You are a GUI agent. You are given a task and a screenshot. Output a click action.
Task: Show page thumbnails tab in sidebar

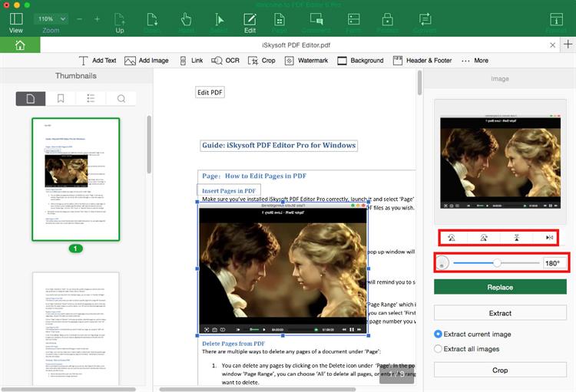click(31, 99)
